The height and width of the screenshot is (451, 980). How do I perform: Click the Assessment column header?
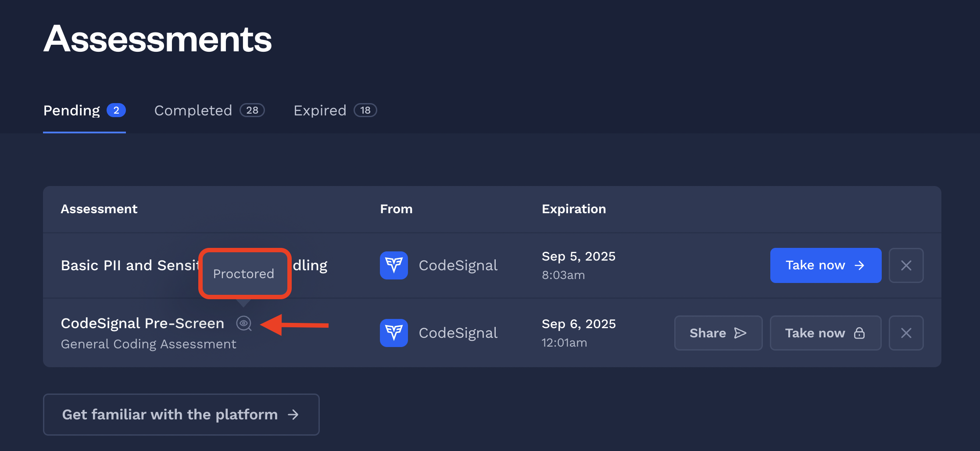99,209
